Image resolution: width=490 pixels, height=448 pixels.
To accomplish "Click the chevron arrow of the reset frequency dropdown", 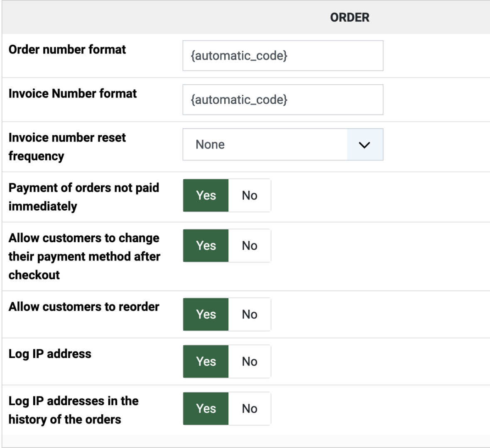I will [364, 145].
